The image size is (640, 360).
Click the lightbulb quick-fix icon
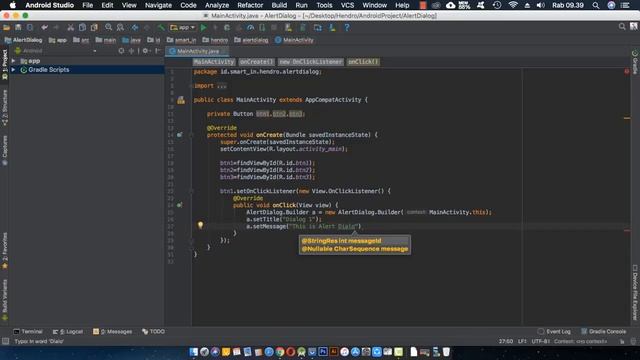pyautogui.click(x=200, y=225)
